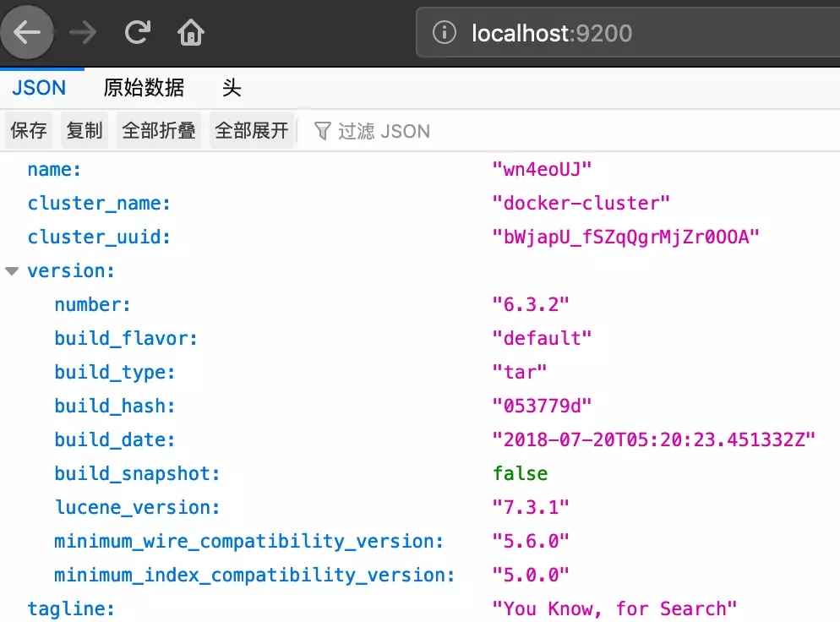Click the build_snapshot false value

pyautogui.click(x=520, y=473)
